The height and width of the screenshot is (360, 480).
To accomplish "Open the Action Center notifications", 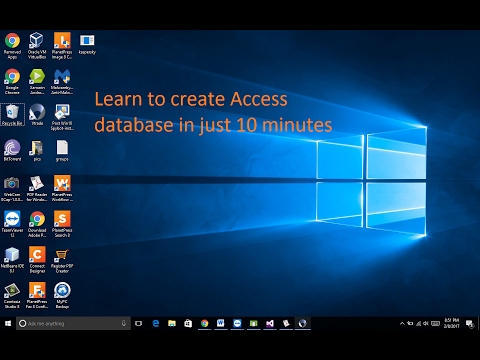I will coord(470,323).
